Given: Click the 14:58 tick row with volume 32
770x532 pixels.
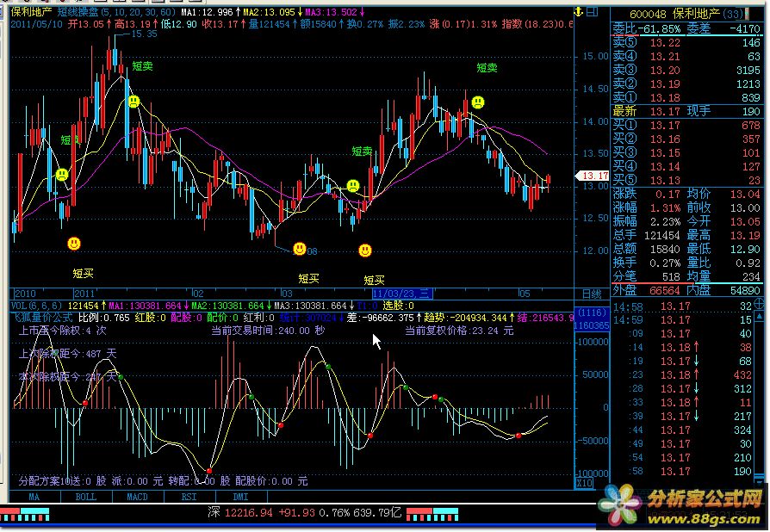Looking at the screenshot, I should point(683,306).
